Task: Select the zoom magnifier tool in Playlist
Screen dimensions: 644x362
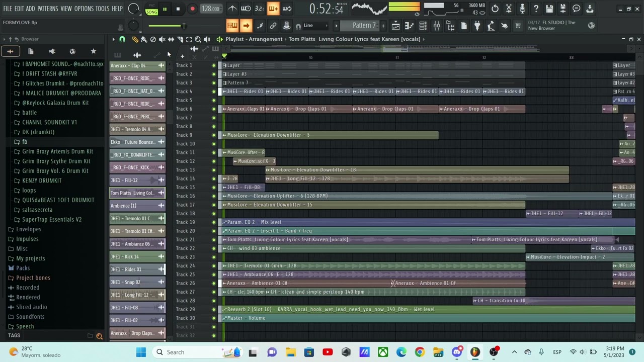Action: (x=198, y=39)
